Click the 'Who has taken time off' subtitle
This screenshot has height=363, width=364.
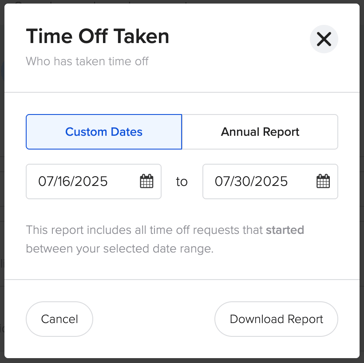coord(87,61)
